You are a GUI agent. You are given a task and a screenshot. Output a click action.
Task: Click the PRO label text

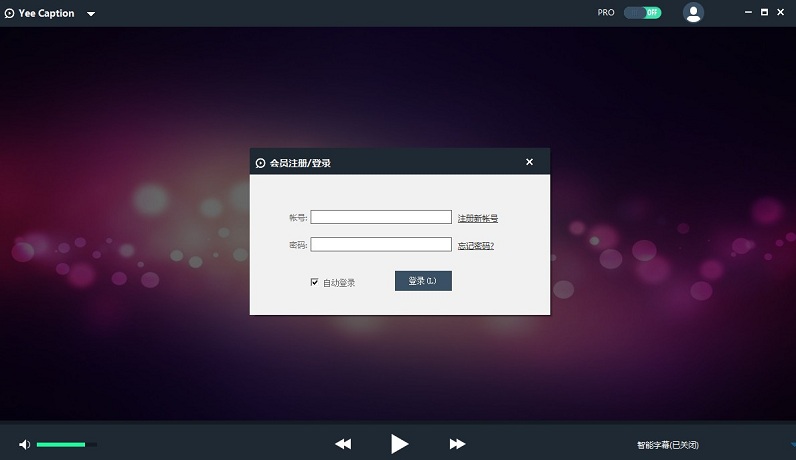pyautogui.click(x=606, y=13)
